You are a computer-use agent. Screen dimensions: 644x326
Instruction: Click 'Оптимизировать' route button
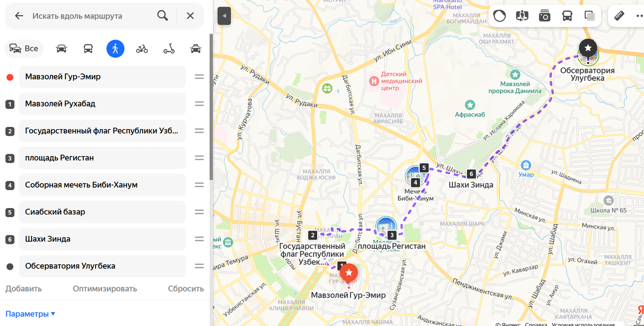tap(105, 288)
